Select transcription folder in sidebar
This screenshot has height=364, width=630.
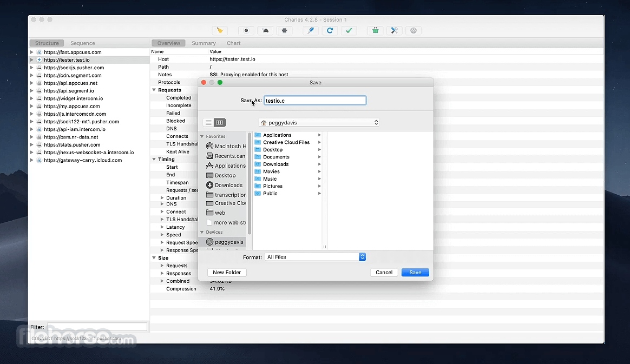226,195
